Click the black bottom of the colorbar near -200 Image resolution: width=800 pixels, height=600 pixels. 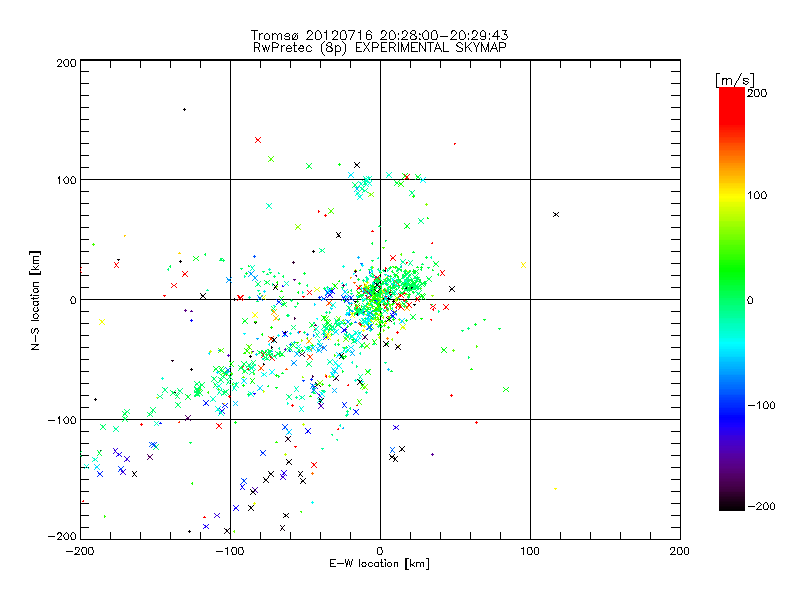(x=732, y=504)
